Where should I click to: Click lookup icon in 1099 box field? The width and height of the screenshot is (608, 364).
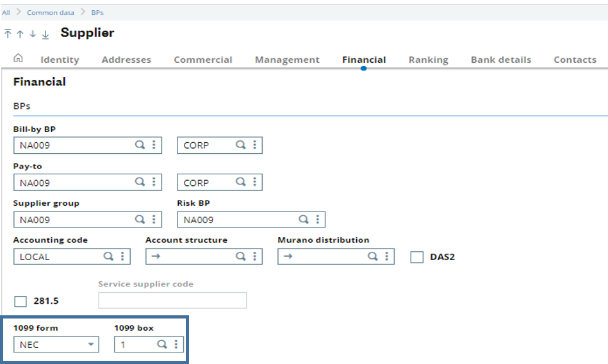(162, 345)
